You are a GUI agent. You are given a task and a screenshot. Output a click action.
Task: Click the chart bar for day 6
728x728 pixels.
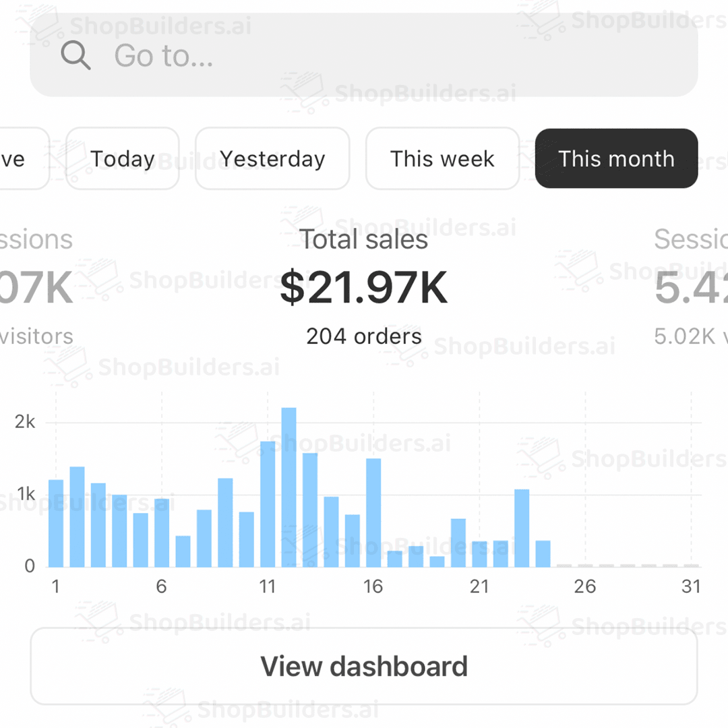[162, 533]
